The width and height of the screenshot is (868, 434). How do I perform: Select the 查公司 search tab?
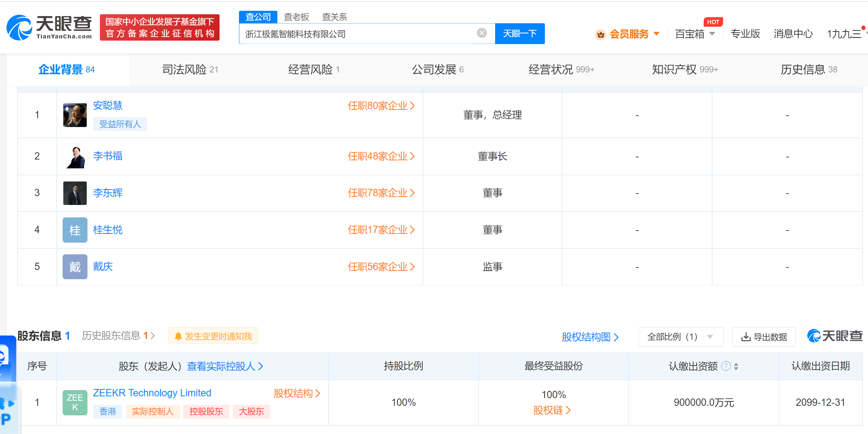pyautogui.click(x=258, y=17)
